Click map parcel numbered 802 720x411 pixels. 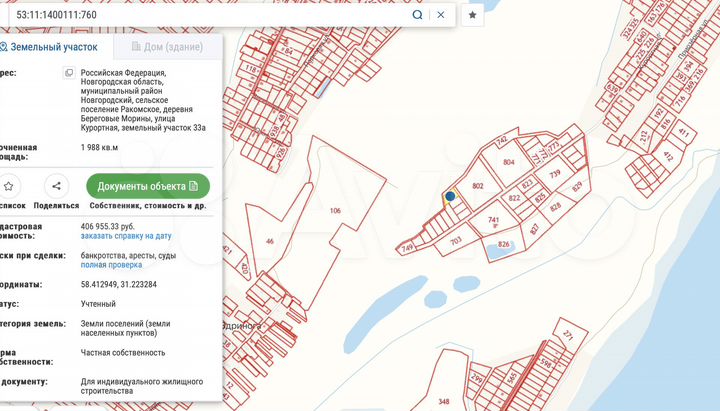(x=478, y=186)
